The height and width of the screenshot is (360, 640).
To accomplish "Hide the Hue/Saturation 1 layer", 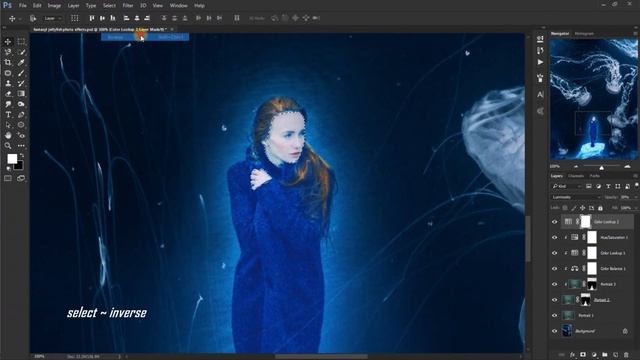I will tap(554, 238).
